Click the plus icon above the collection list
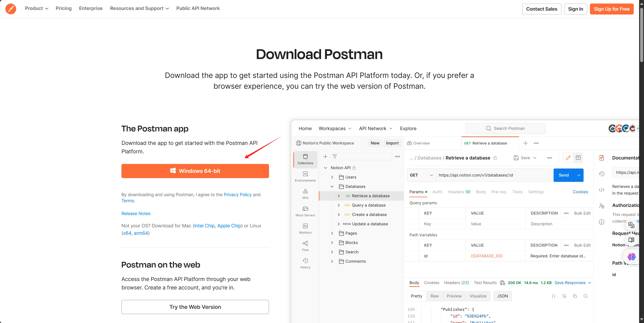 tap(325, 157)
